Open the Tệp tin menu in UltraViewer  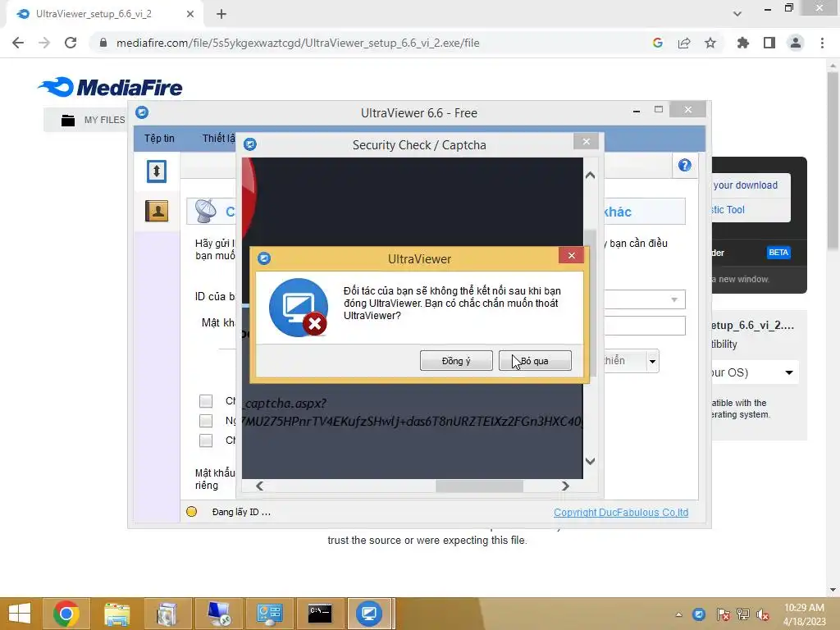tap(159, 138)
